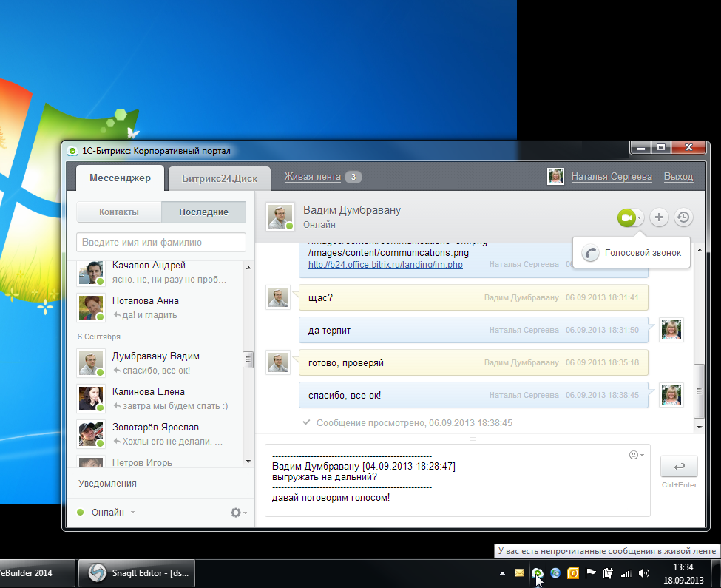Show hidden system tray icons
The image size is (721, 588).
(x=502, y=573)
